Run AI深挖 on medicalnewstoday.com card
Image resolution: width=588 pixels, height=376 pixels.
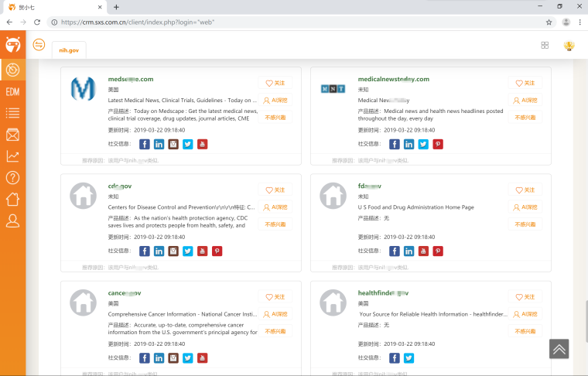525,100
